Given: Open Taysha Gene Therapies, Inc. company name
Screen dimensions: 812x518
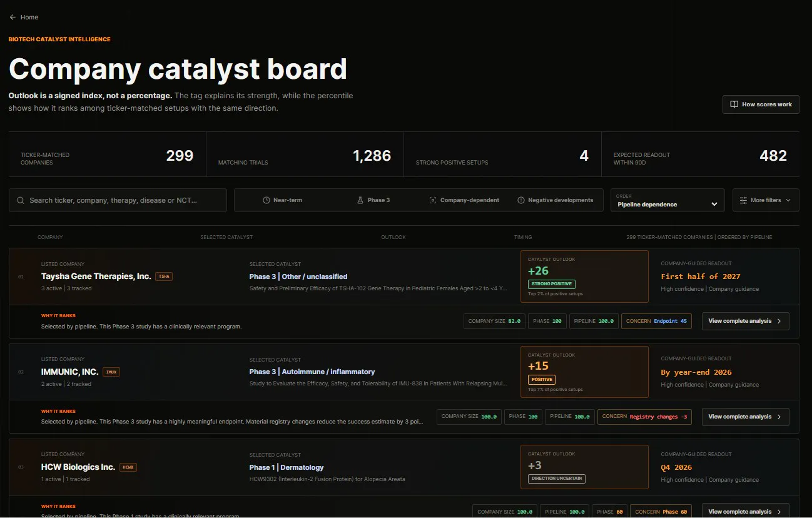Looking at the screenshot, I should click(x=96, y=276).
